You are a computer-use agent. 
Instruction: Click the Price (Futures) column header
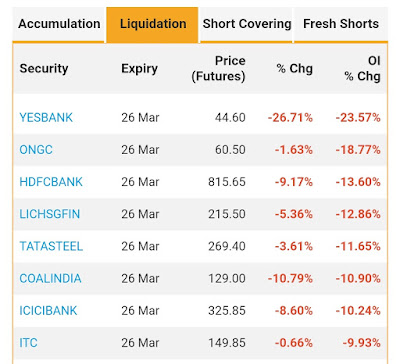click(218, 68)
